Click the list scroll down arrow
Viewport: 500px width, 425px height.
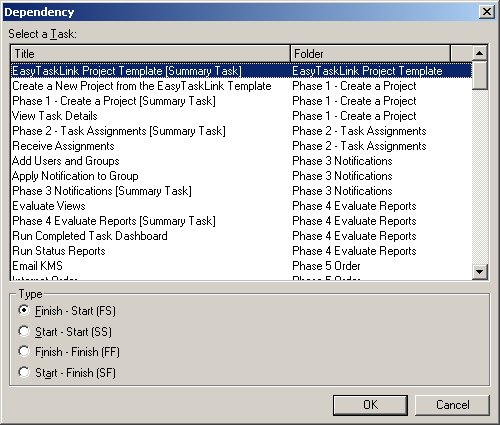pos(480,272)
